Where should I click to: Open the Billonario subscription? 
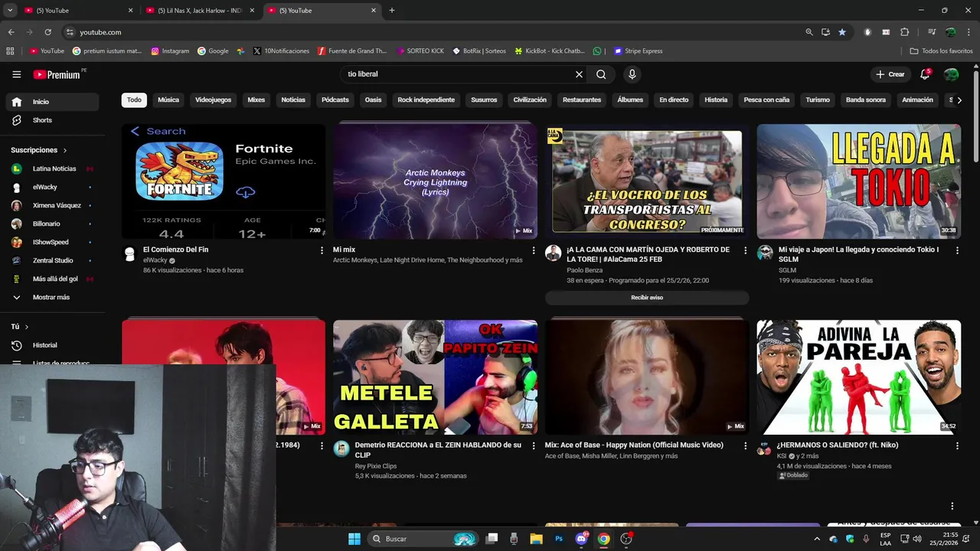pyautogui.click(x=53, y=223)
